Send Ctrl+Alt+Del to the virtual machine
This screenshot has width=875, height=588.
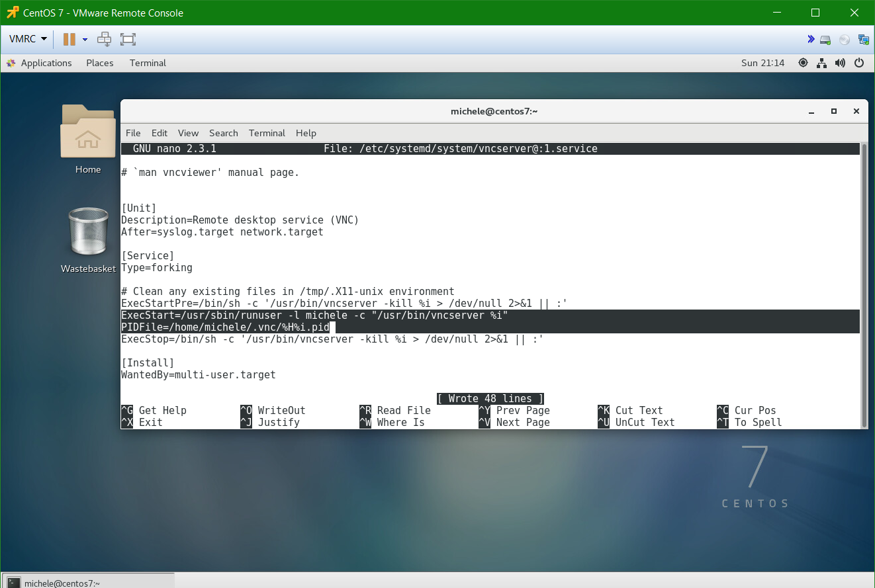105,40
